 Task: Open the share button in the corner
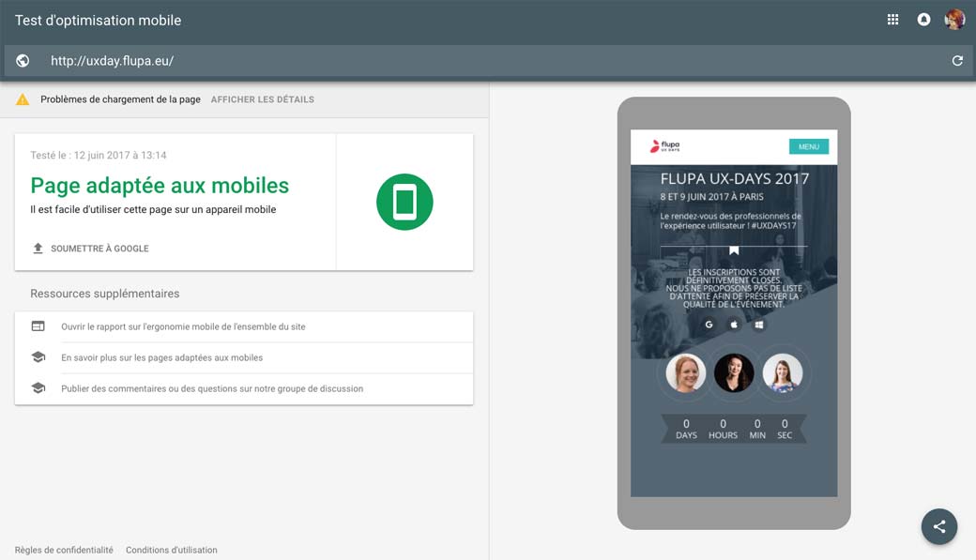coord(939,526)
